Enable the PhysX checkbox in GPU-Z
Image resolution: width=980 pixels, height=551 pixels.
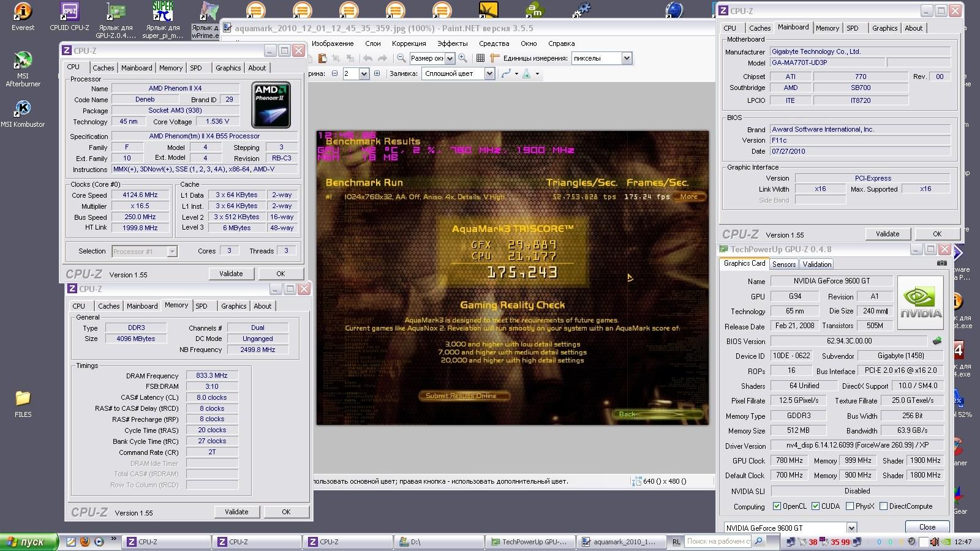point(850,506)
